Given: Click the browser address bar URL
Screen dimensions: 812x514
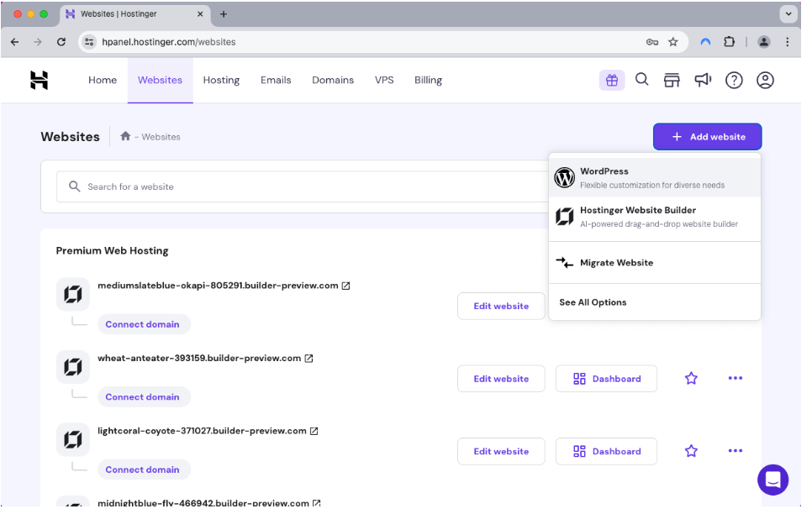Looking at the screenshot, I should 169,42.
